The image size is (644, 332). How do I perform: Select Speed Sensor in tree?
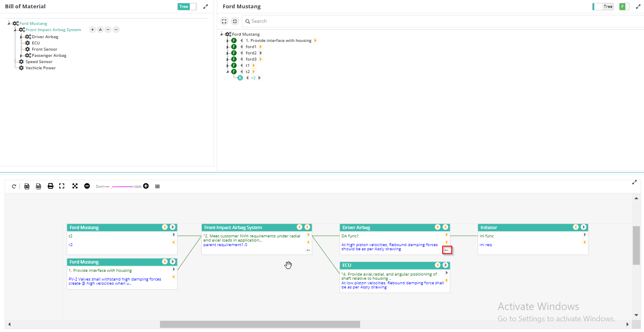tap(39, 62)
